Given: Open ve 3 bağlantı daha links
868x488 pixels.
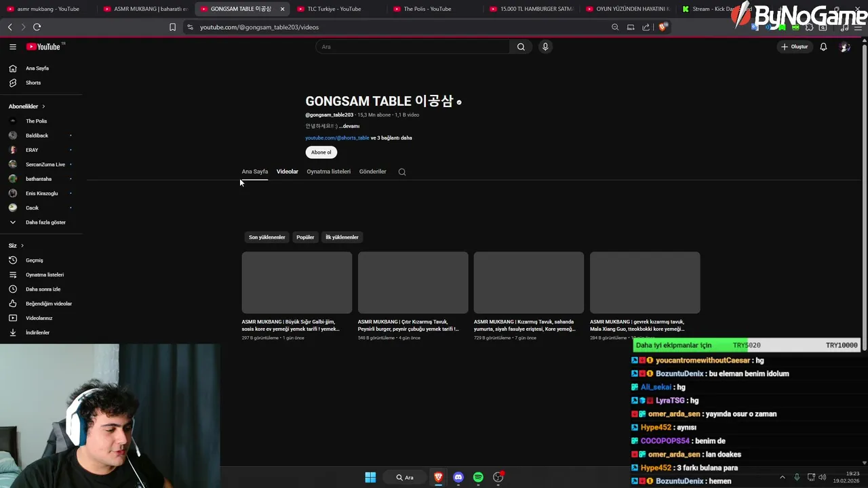Looking at the screenshot, I should click(391, 138).
